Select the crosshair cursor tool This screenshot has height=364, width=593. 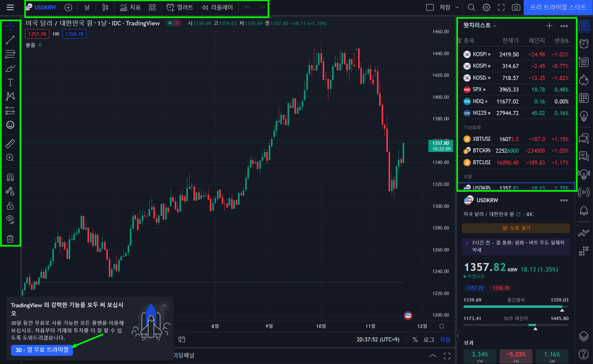[x=10, y=26]
